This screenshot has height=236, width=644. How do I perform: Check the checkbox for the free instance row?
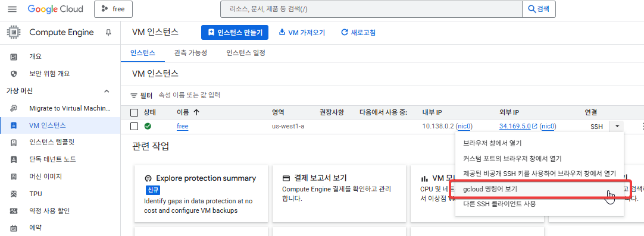pyautogui.click(x=135, y=127)
